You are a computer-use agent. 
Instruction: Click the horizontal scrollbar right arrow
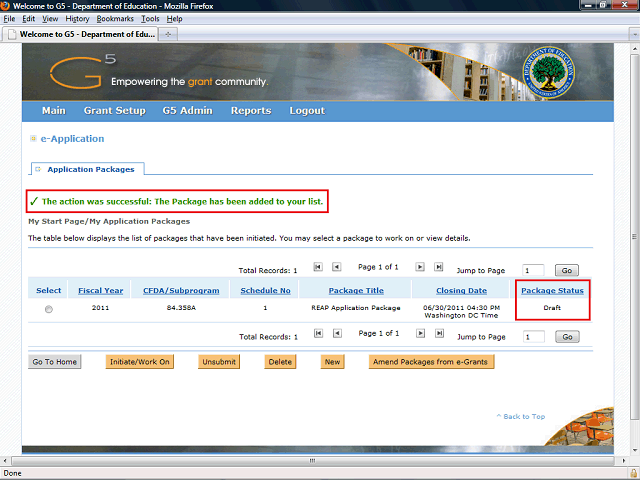623,461
